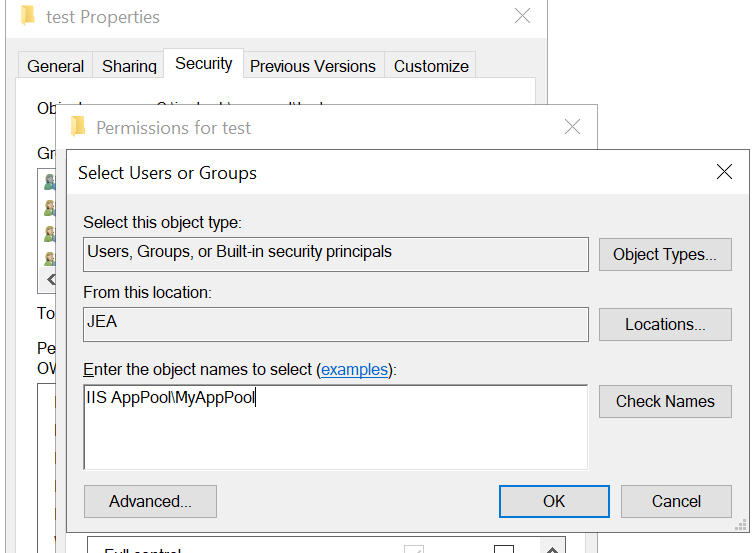Open the Object Types dialog
The height and width of the screenshot is (553, 753).
[665, 254]
